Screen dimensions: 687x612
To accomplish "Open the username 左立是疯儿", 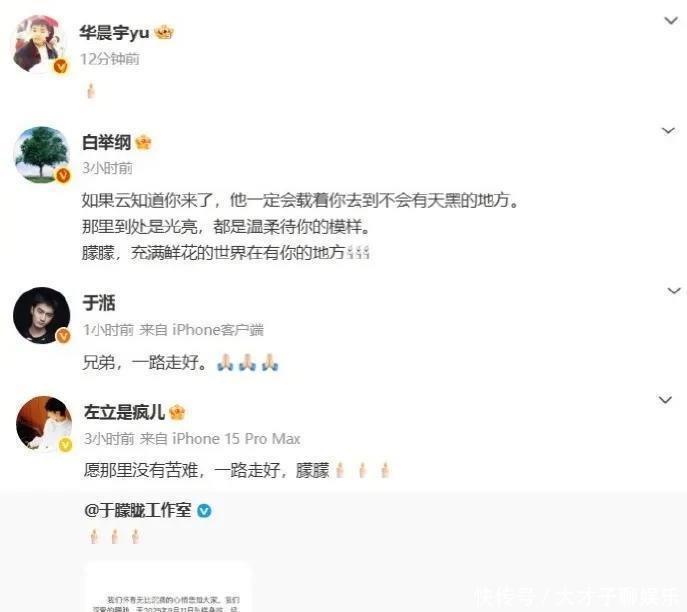I will [124, 412].
